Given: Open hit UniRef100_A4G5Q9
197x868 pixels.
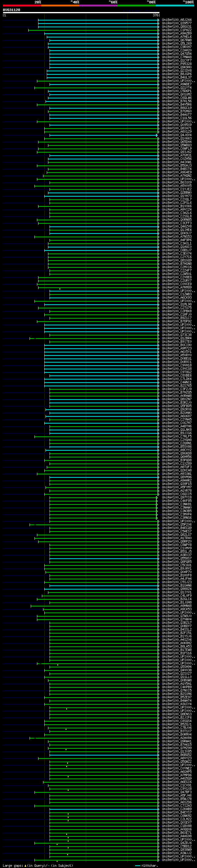Looking at the screenshot, I should [177, 779].
